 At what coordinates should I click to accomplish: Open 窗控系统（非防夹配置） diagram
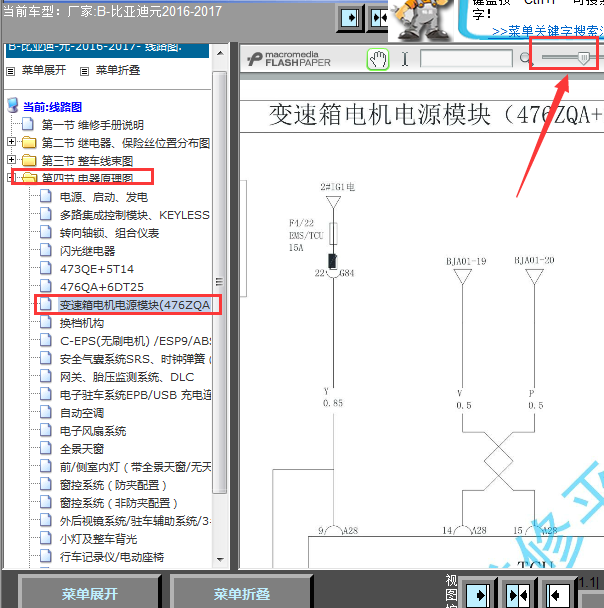coord(119,503)
